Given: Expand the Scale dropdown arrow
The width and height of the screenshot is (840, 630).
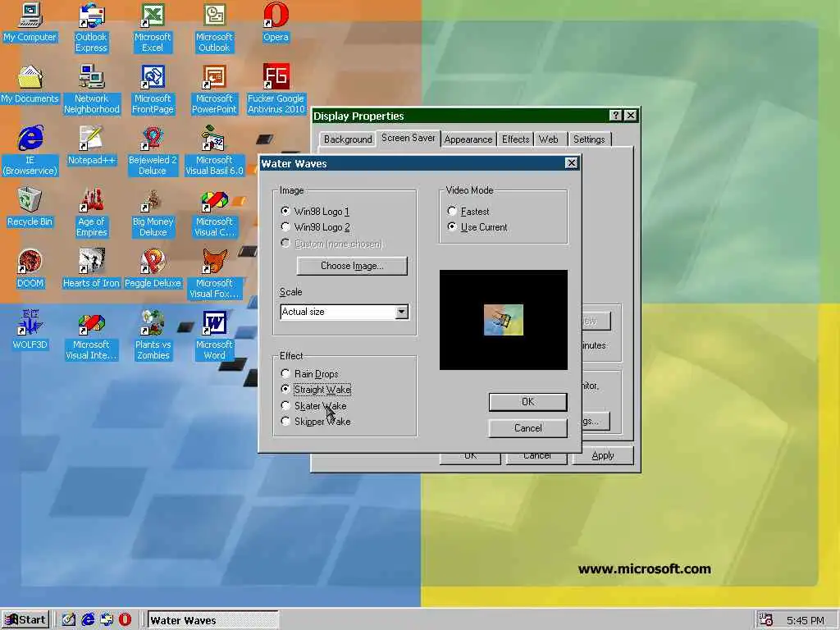Looking at the screenshot, I should (x=401, y=312).
